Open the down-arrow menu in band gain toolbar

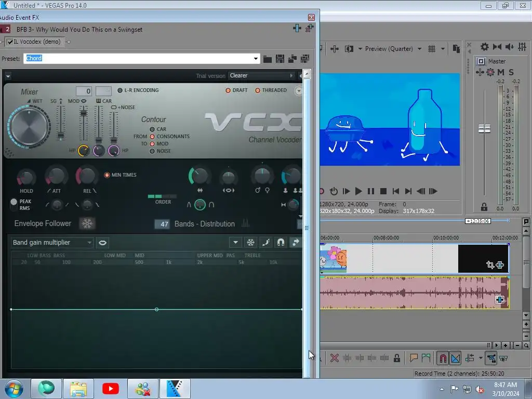pyautogui.click(x=235, y=242)
